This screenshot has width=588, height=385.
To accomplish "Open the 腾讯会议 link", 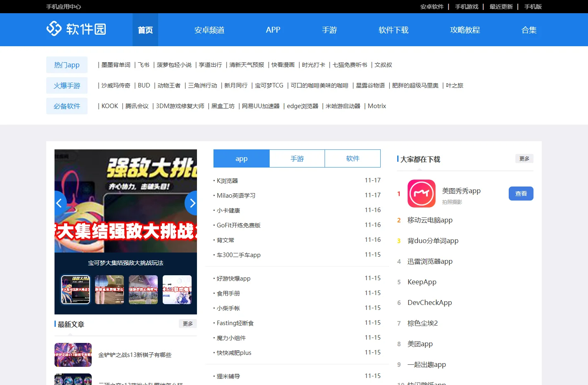I will pyautogui.click(x=137, y=106).
